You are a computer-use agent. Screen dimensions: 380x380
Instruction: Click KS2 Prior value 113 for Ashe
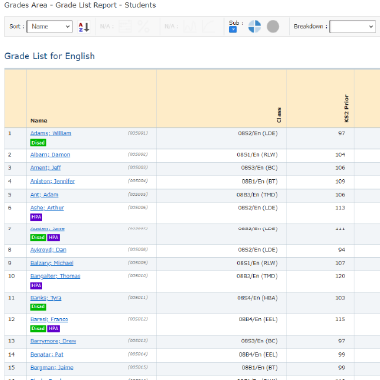coord(340,208)
